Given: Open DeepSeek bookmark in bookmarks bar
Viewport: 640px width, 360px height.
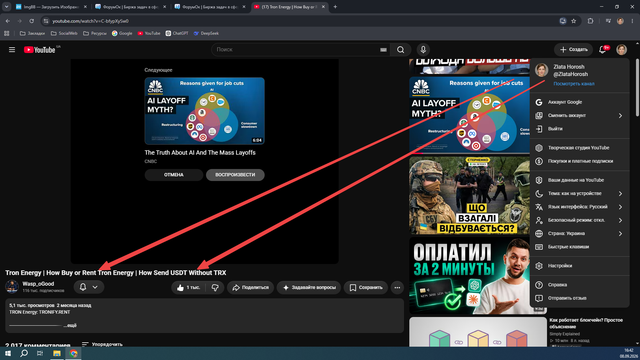Looking at the screenshot, I should click(206, 33).
